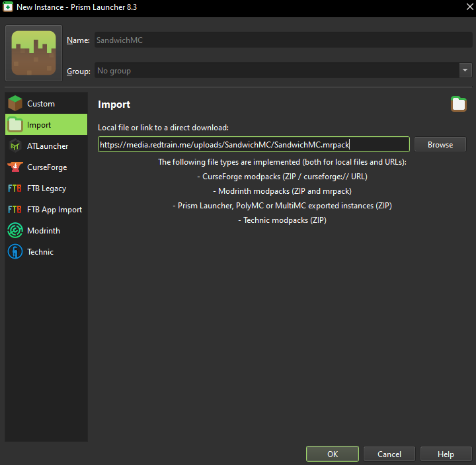476x465 pixels.
Task: Select the CurseForge anvil icon
Action: tap(15, 167)
